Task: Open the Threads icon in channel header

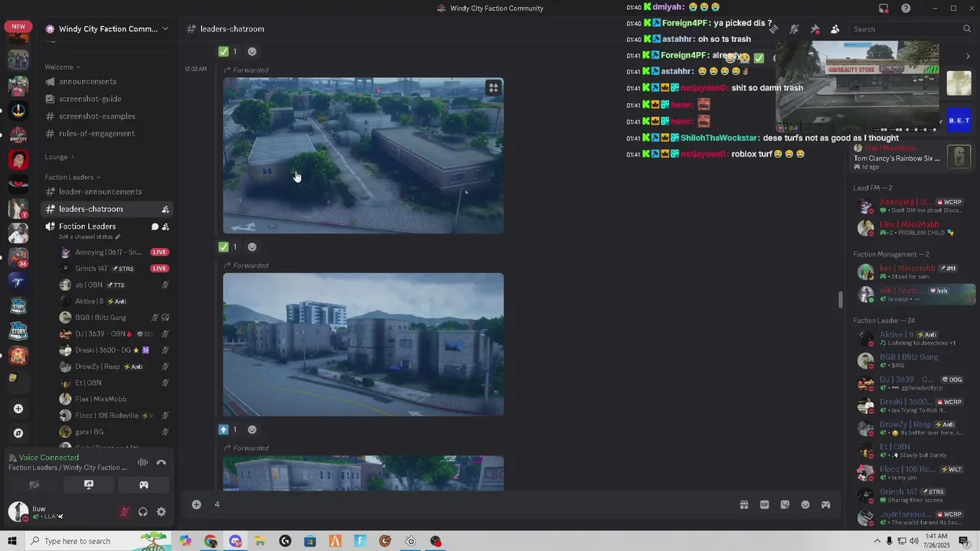Action: (774, 29)
